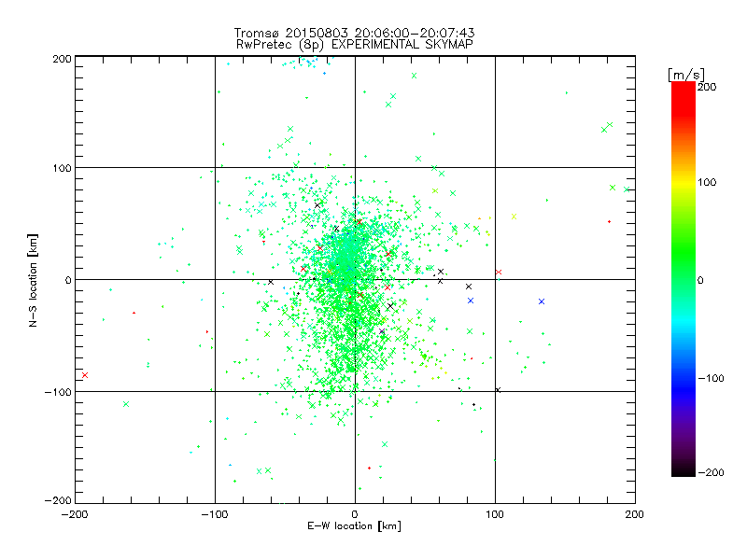Click the E-W axis tick label '100'
This screenshot has height=560, width=747.
[x=495, y=514]
